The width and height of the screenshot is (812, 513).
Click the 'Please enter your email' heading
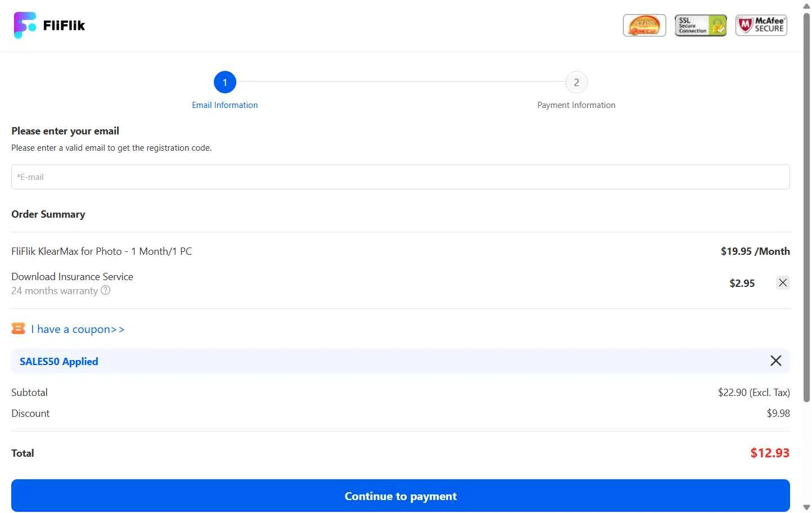65,130
